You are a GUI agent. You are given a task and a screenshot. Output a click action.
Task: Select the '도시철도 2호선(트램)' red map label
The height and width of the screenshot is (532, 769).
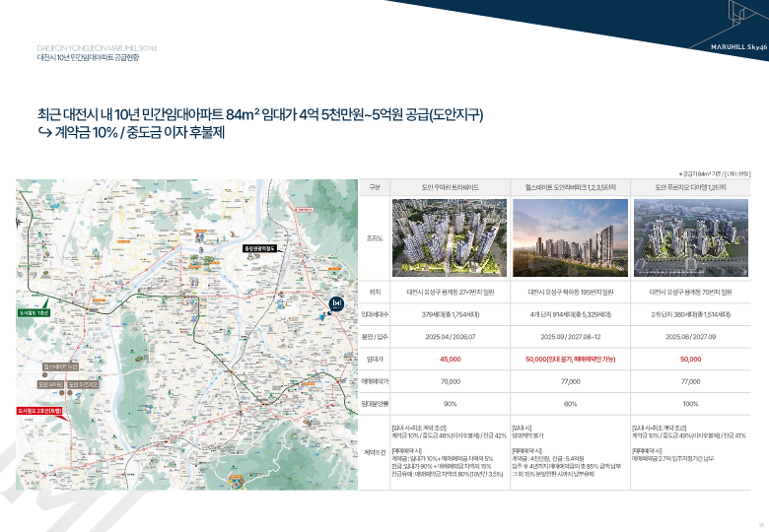39,411
